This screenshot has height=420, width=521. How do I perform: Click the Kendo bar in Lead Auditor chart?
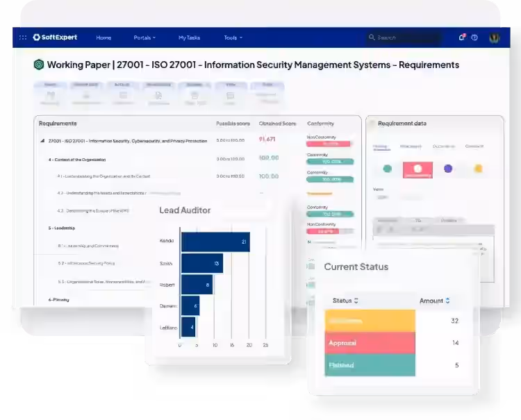click(x=215, y=242)
